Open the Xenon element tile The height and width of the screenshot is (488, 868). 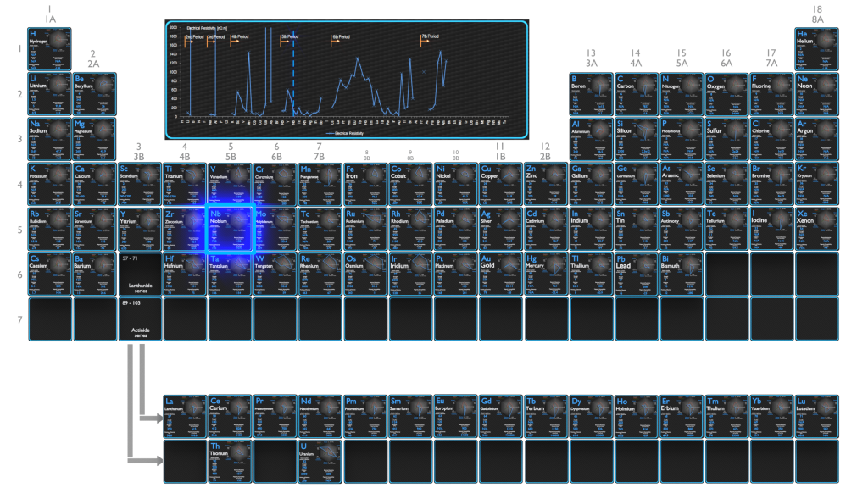816,229
